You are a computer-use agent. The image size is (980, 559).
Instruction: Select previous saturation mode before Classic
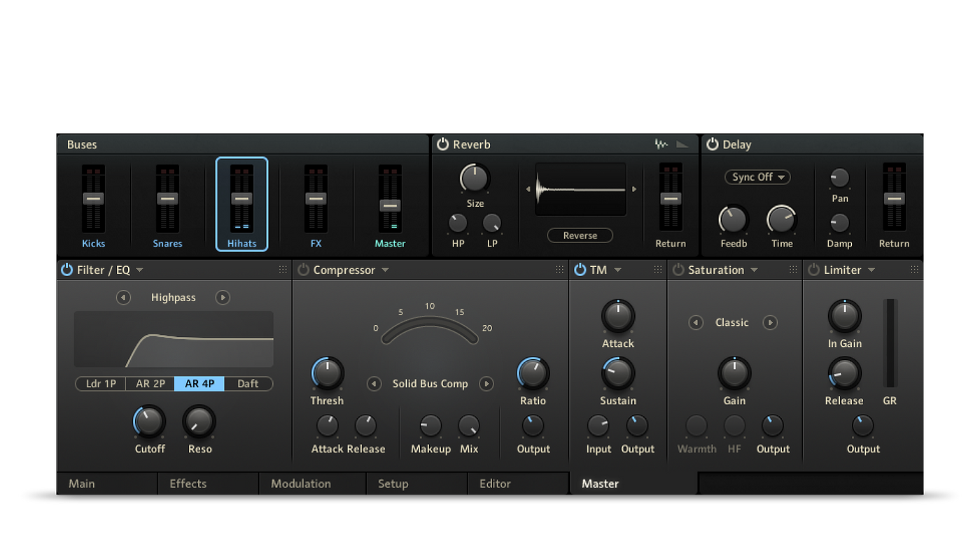[696, 323]
